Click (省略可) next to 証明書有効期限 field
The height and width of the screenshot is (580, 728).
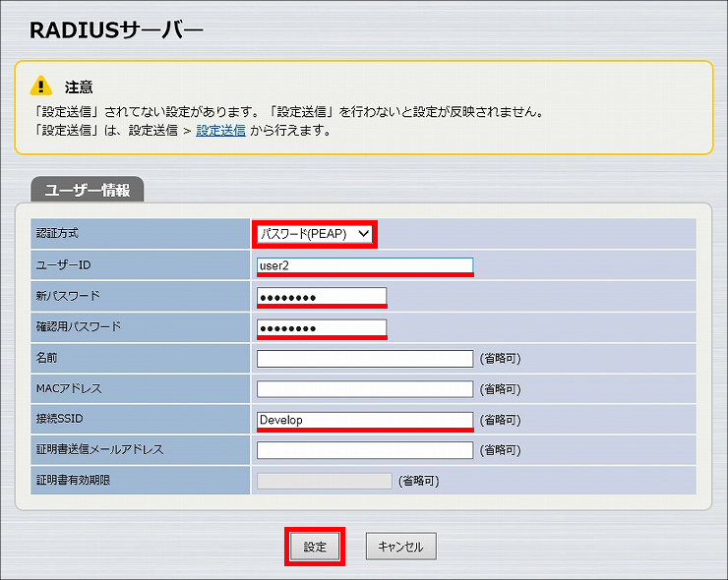[x=419, y=481]
